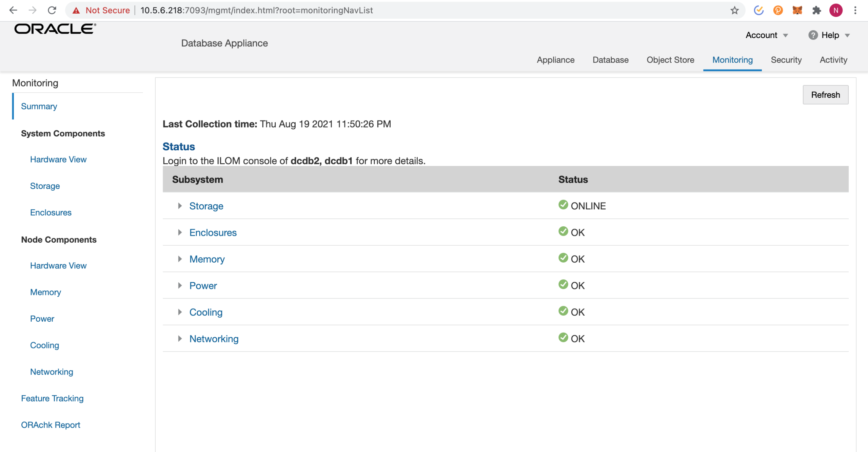The image size is (868, 452).
Task: Select the Monitoring tab
Action: [x=732, y=60]
